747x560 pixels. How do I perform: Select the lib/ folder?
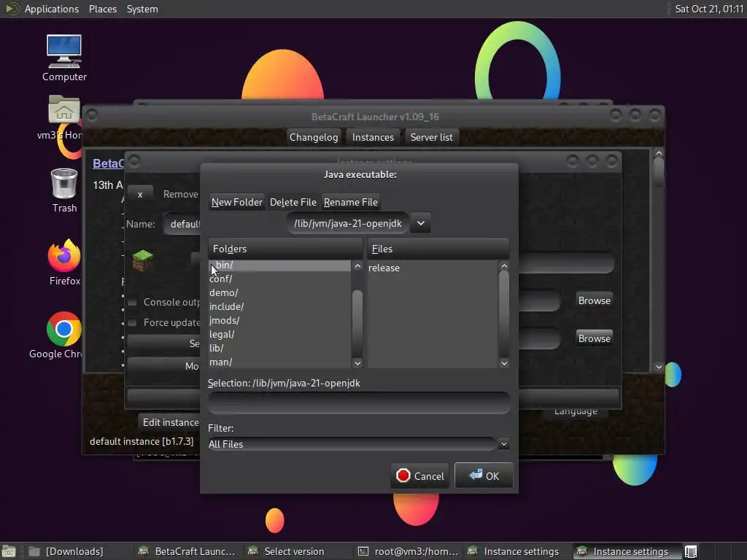279,348
